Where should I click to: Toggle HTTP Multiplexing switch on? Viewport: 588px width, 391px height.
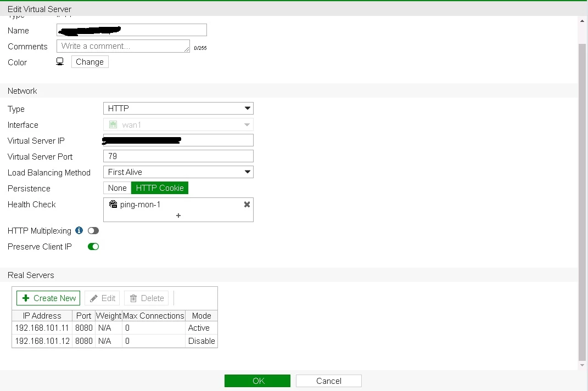coord(93,231)
